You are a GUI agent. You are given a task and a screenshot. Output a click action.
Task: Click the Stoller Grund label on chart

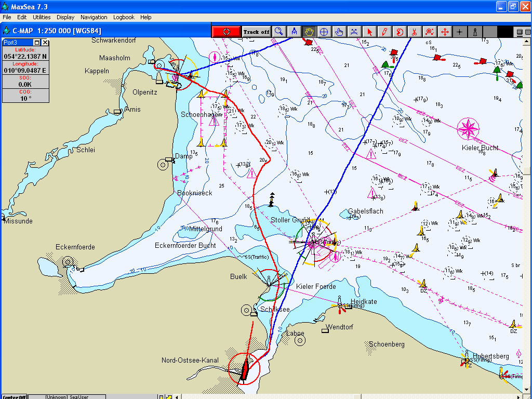click(290, 220)
